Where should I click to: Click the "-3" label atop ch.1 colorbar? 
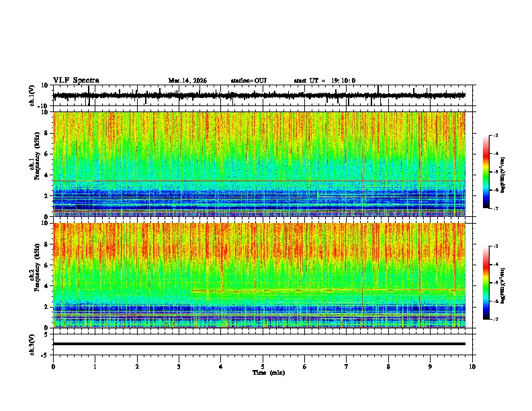[x=495, y=135]
